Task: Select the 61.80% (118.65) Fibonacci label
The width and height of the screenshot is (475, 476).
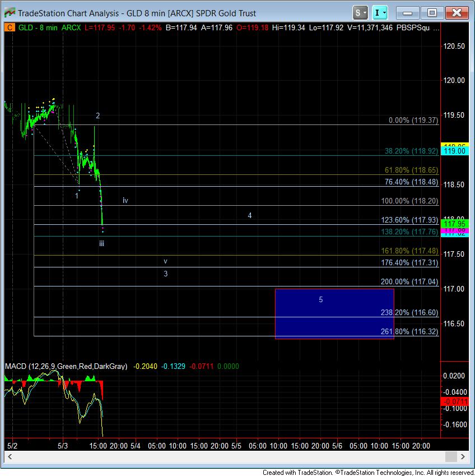Action: pyautogui.click(x=411, y=170)
